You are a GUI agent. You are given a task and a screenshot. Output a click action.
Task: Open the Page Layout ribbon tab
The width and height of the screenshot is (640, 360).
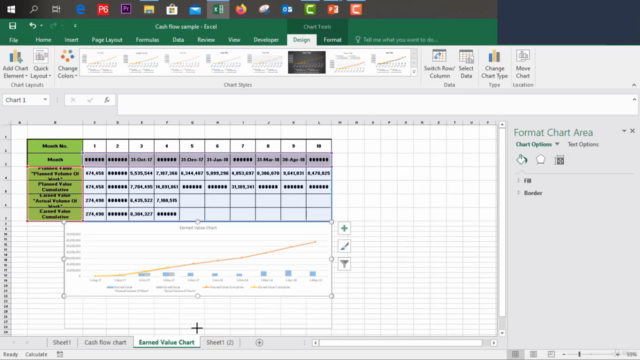click(x=107, y=40)
